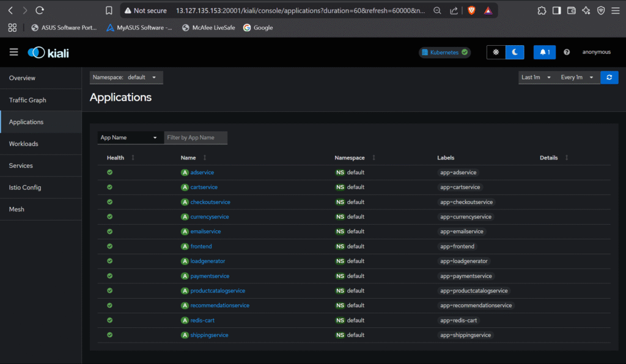Viewport: 626px width, 364px height.
Task: Open the shippingservice application
Action: pyautogui.click(x=209, y=335)
